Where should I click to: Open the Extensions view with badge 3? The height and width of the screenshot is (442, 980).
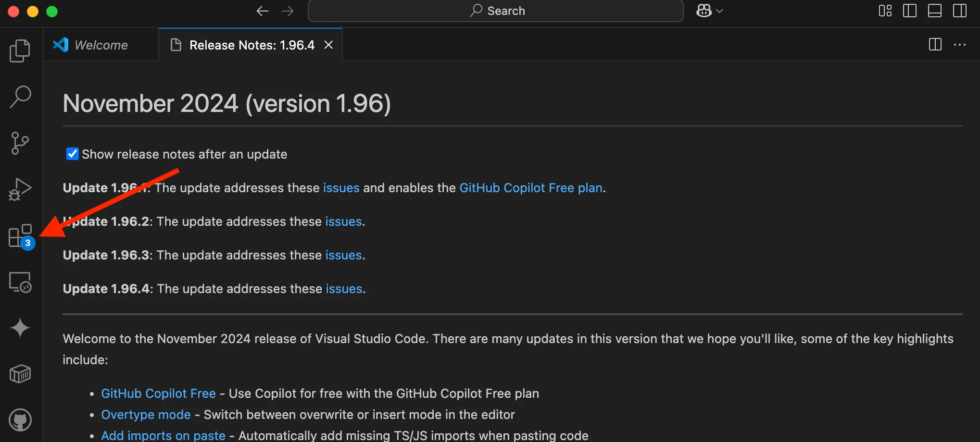(x=20, y=236)
